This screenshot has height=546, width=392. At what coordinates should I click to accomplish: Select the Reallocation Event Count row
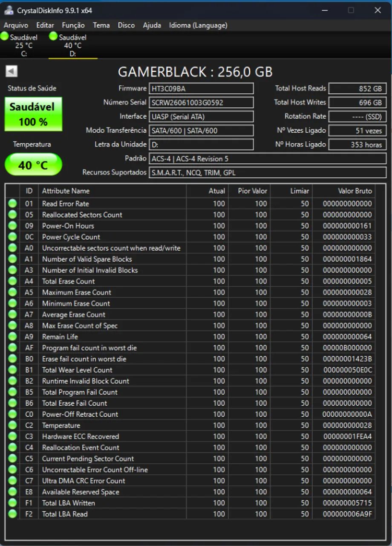[191, 447]
